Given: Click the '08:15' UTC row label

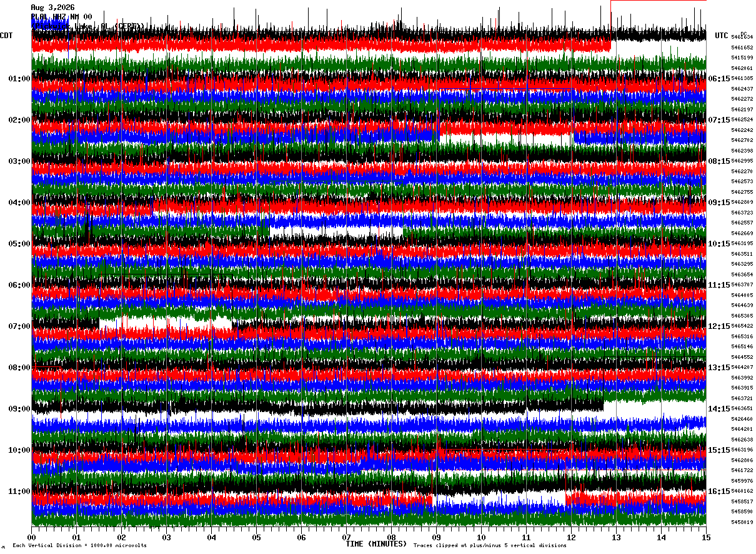Looking at the screenshot, I should [x=719, y=161].
